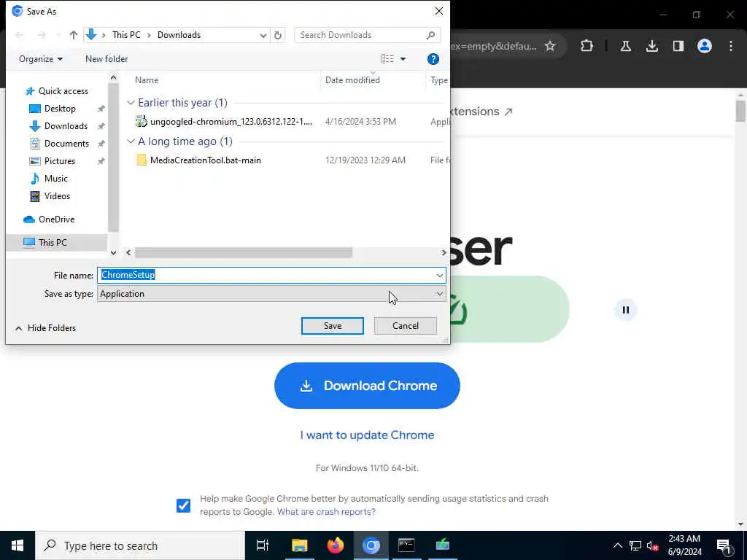Select Downloads in navigation pane
The width and height of the screenshot is (747, 560).
[58, 126]
